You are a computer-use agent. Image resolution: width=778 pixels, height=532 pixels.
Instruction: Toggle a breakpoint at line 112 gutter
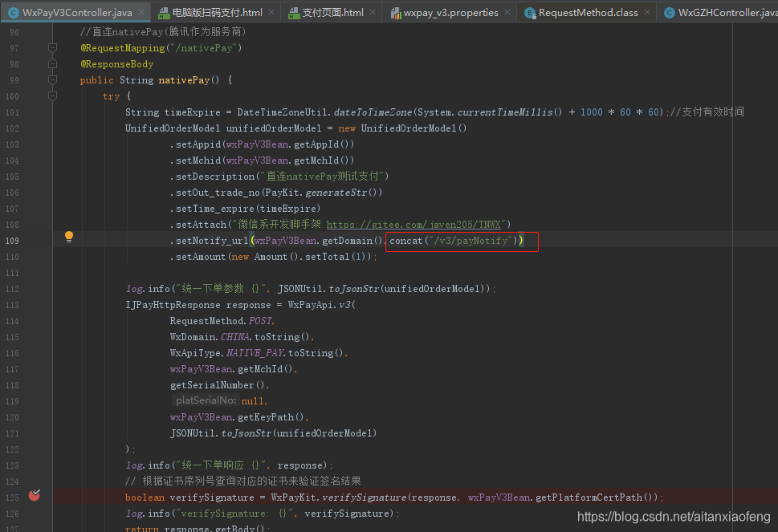tap(35, 289)
